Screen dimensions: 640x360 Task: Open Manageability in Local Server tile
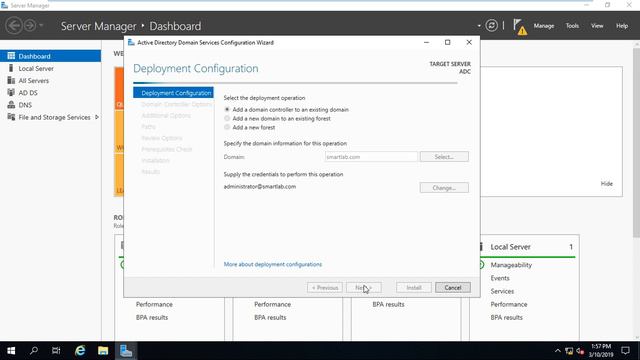point(511,265)
